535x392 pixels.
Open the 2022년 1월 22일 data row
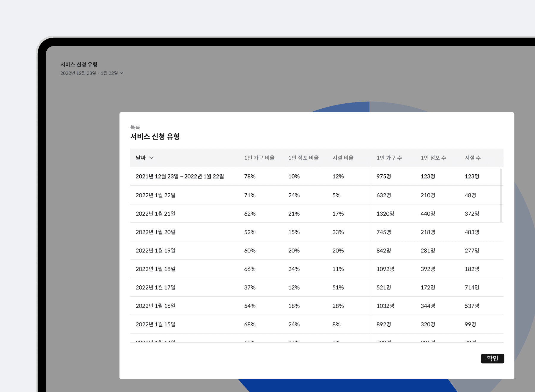(x=155, y=195)
